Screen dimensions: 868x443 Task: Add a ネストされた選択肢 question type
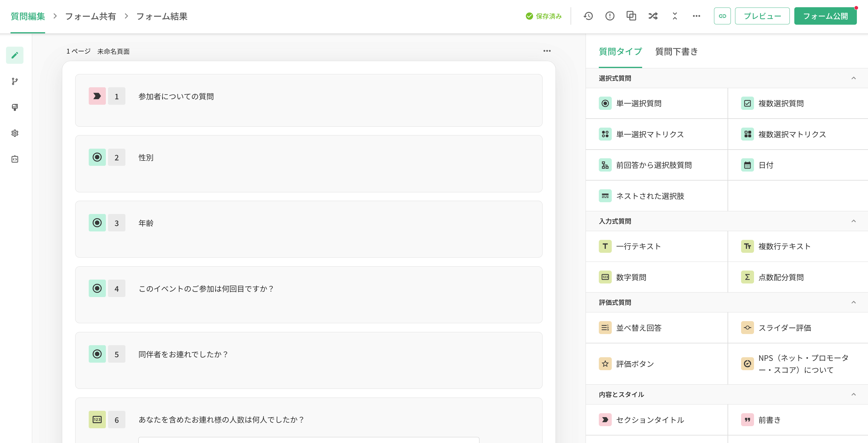pos(656,196)
